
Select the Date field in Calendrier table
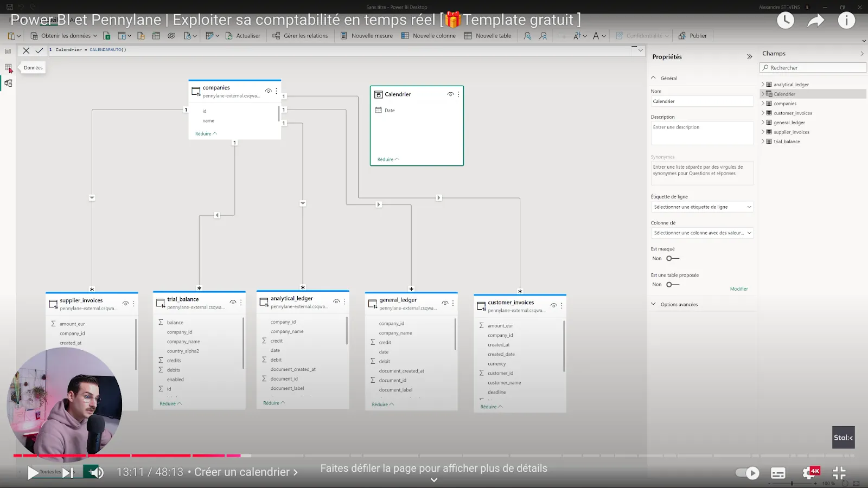pos(390,111)
